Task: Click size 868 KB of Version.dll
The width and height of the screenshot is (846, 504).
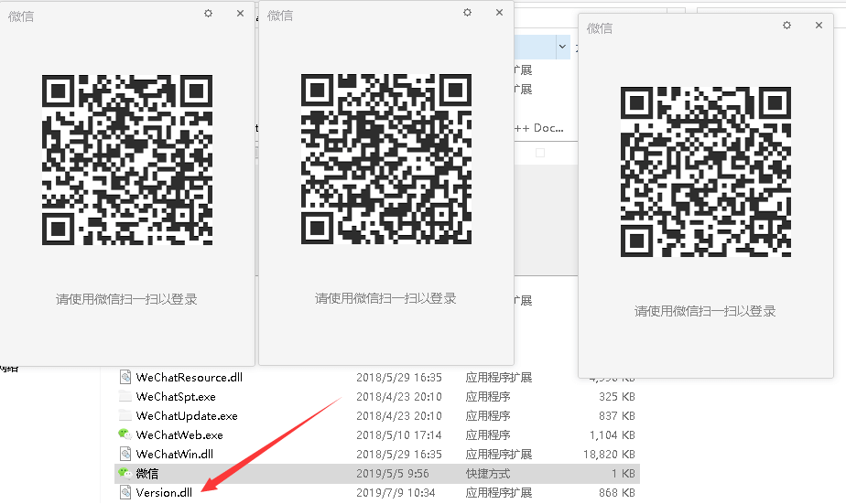Action: (617, 493)
